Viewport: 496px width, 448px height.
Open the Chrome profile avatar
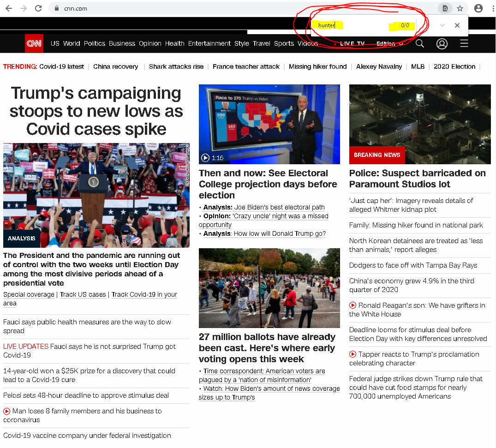[x=478, y=8]
